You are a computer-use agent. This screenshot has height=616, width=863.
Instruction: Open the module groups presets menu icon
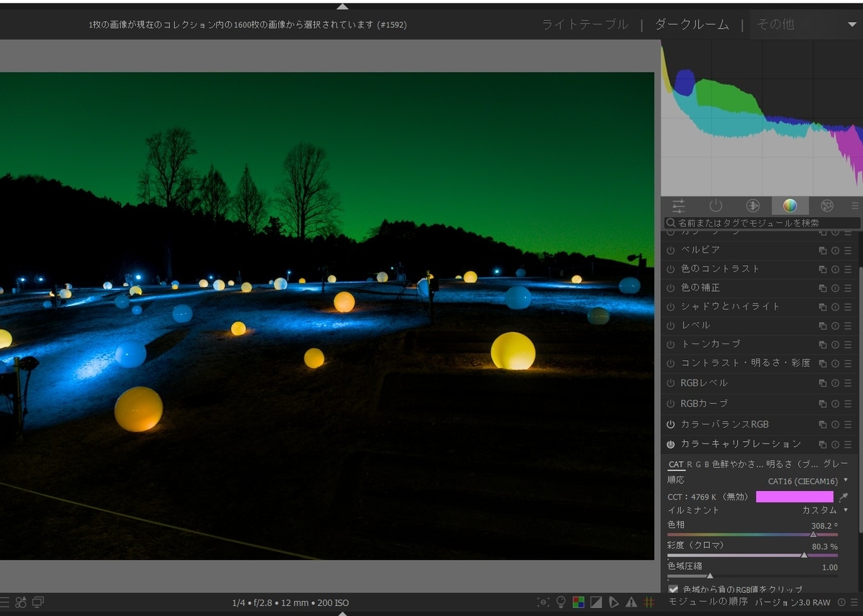[x=854, y=206]
